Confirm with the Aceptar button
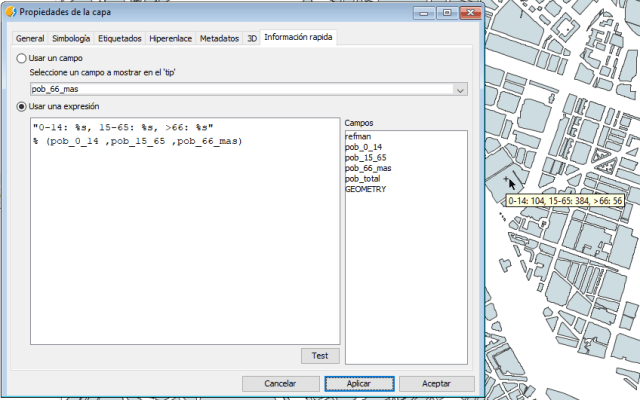640x400 pixels. coord(436,383)
